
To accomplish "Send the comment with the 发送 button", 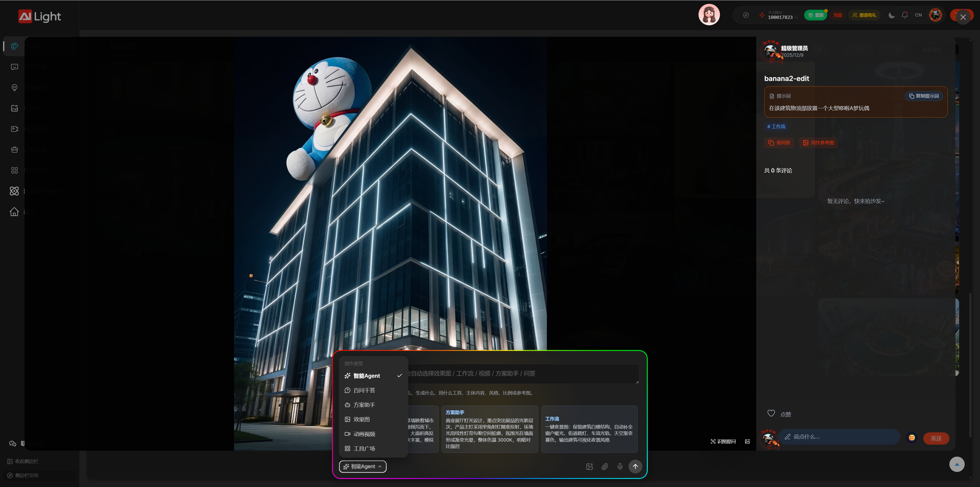I will [x=936, y=438].
